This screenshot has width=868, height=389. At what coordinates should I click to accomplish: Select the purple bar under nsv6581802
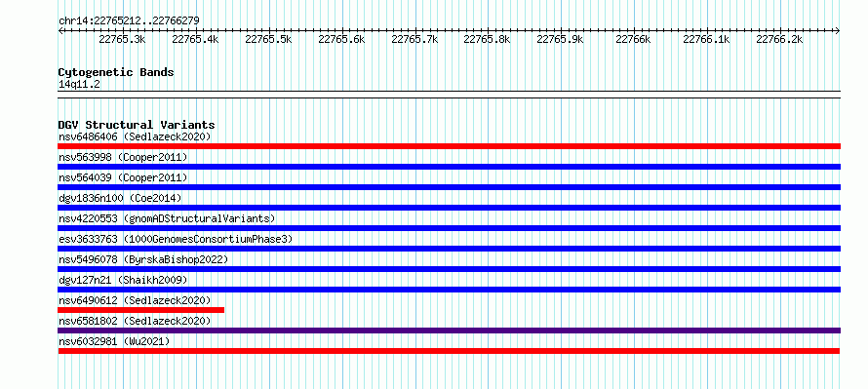tap(449, 331)
